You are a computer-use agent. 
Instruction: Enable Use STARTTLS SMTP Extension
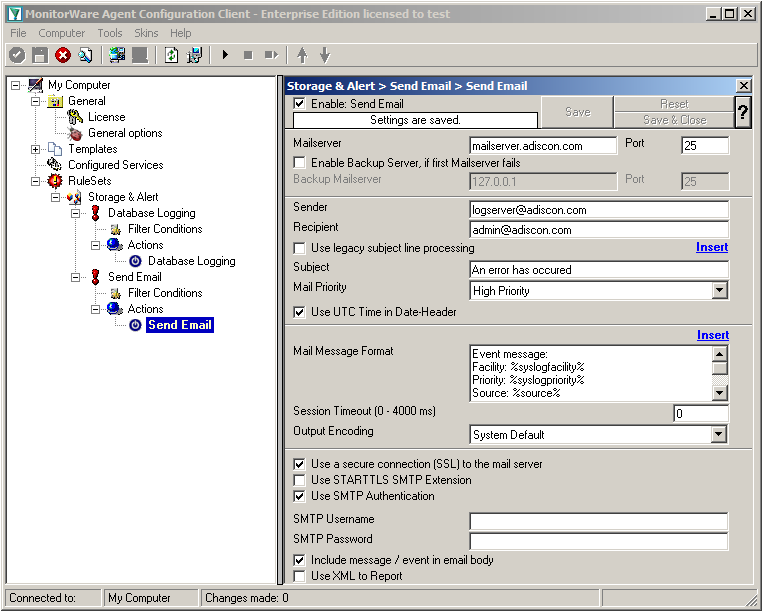click(300, 480)
